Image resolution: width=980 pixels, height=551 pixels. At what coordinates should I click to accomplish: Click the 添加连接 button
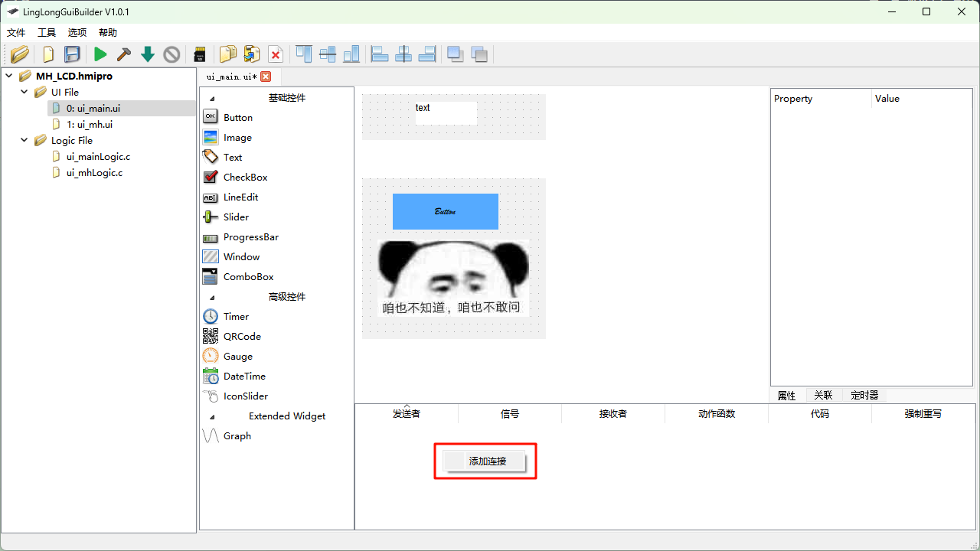pos(485,461)
